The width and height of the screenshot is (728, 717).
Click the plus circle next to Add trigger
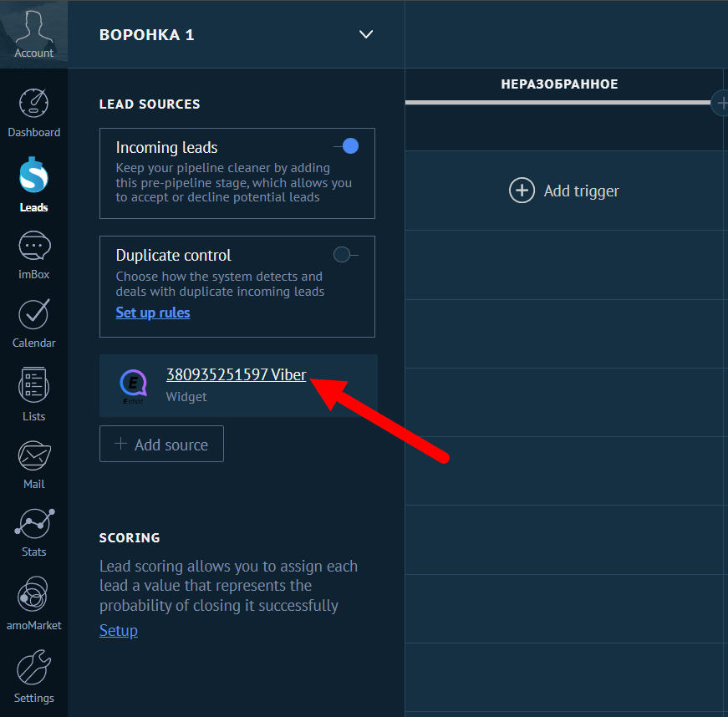(522, 191)
